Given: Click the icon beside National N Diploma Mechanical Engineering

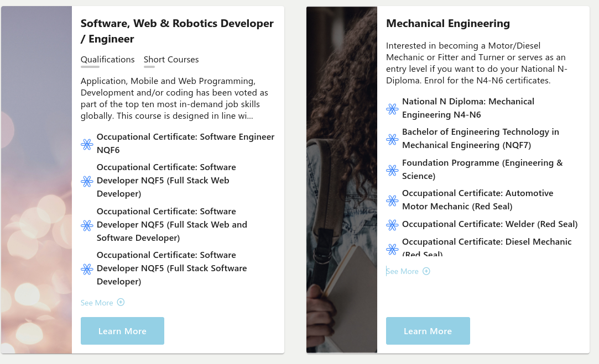Looking at the screenshot, I should (392, 109).
